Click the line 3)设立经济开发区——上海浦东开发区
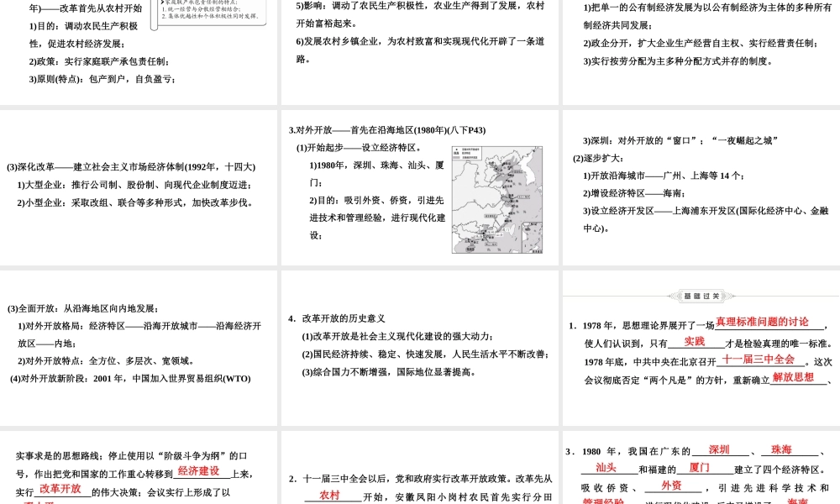This screenshot has height=504, width=840. [706, 211]
